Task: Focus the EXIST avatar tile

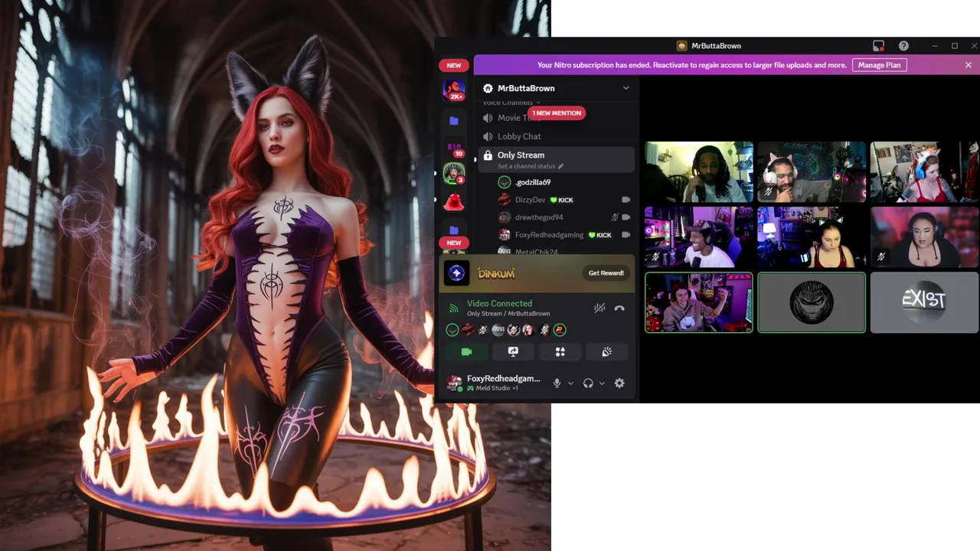Action: tap(924, 302)
